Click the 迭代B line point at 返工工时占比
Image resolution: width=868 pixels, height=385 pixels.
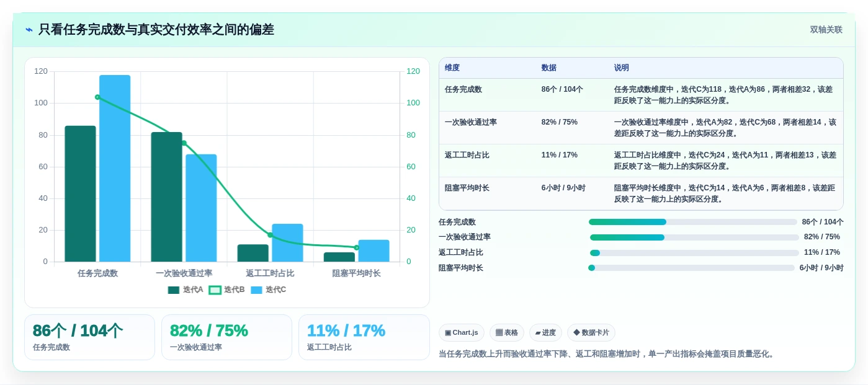tap(270, 235)
